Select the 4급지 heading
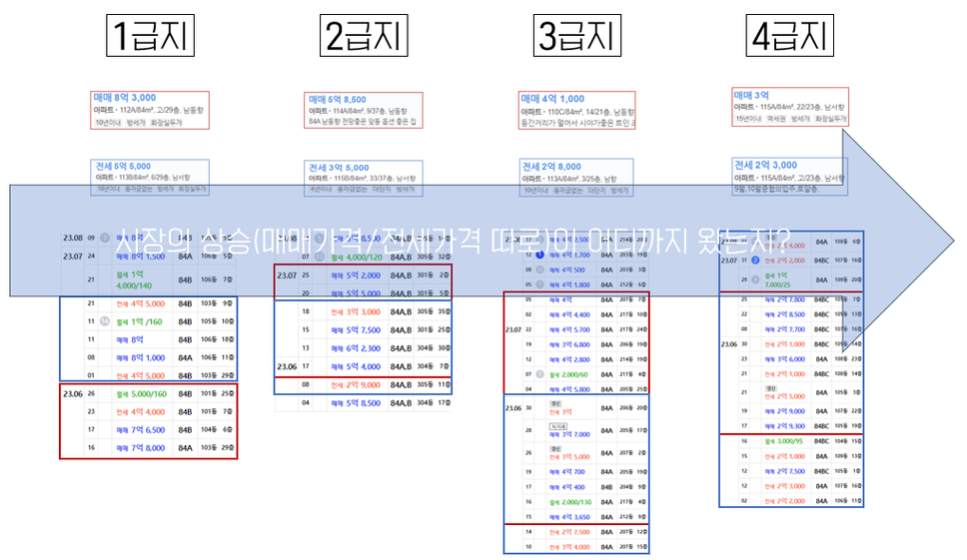Image resolution: width=967 pixels, height=560 pixels. pos(790,36)
